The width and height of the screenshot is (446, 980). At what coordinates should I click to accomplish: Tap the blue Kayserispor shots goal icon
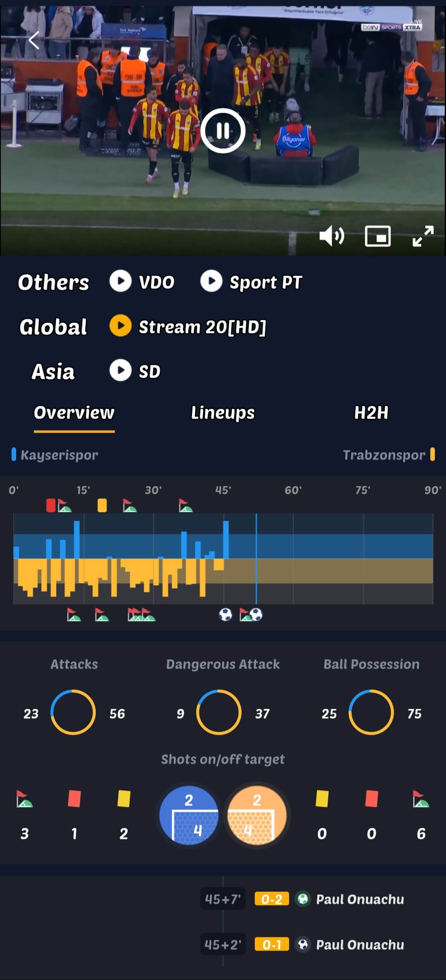pos(189,815)
